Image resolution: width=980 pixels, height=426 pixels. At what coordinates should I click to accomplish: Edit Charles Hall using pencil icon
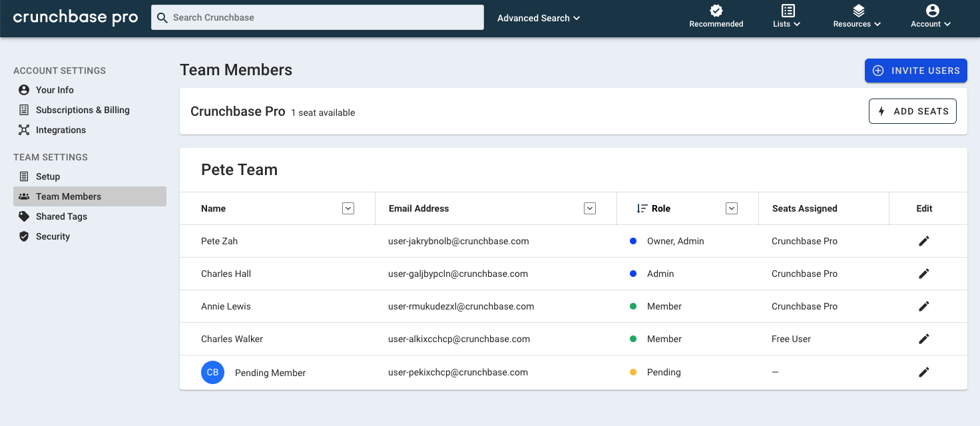[924, 274]
